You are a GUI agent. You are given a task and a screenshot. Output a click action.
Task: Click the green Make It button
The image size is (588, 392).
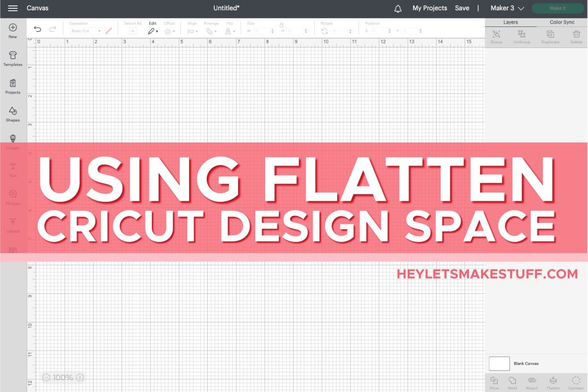click(x=558, y=8)
